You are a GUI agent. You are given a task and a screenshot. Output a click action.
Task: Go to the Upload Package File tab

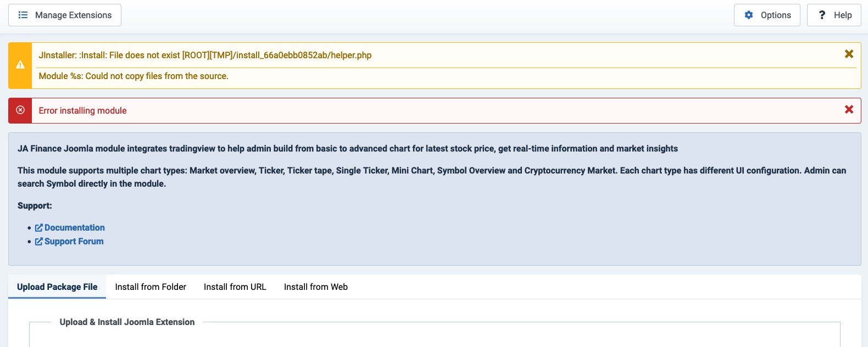57,287
